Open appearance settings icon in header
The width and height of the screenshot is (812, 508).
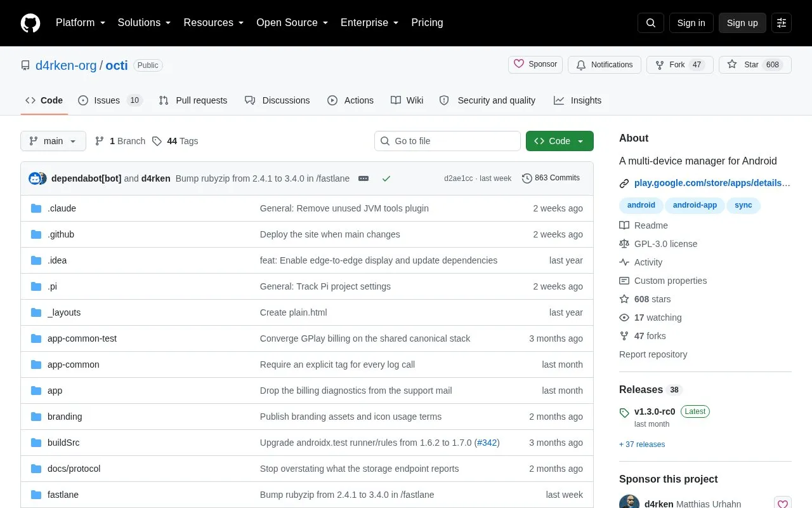pyautogui.click(x=782, y=23)
